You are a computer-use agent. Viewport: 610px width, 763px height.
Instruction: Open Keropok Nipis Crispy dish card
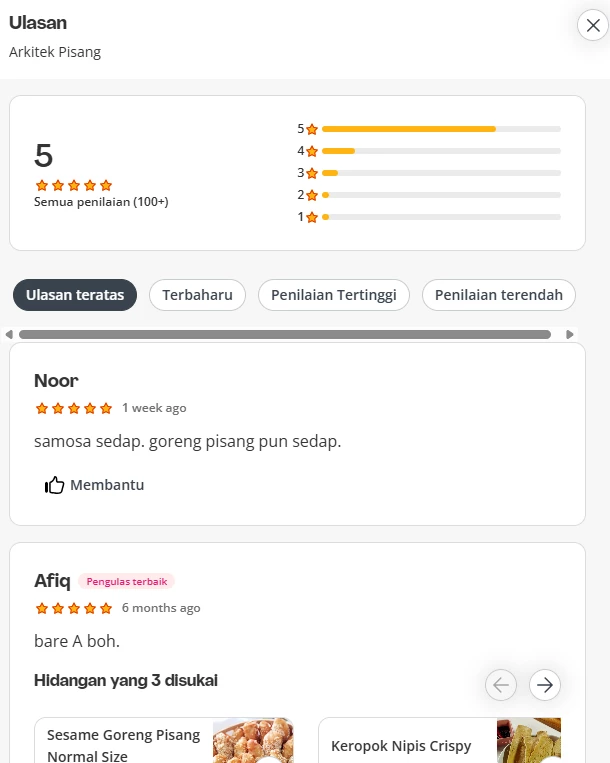click(x=400, y=746)
